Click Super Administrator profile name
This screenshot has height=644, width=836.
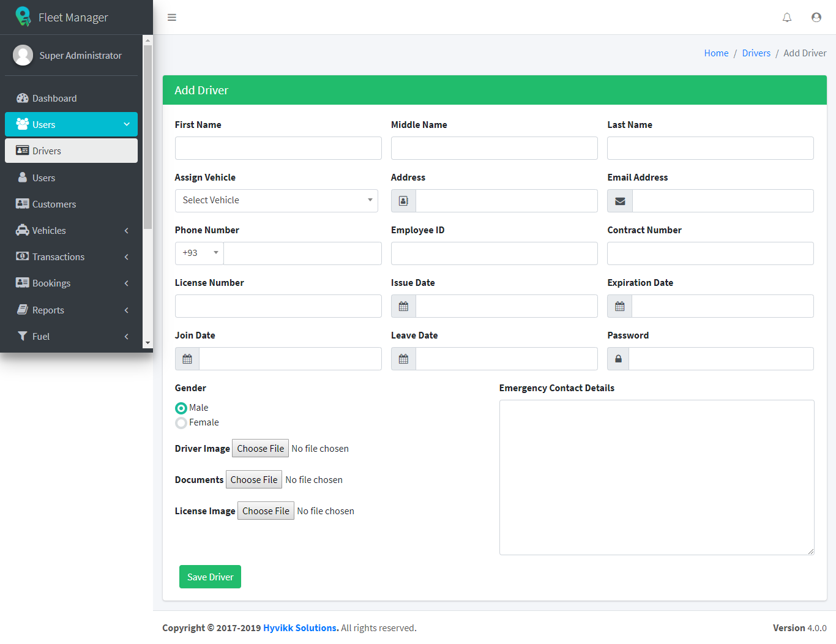[81, 55]
